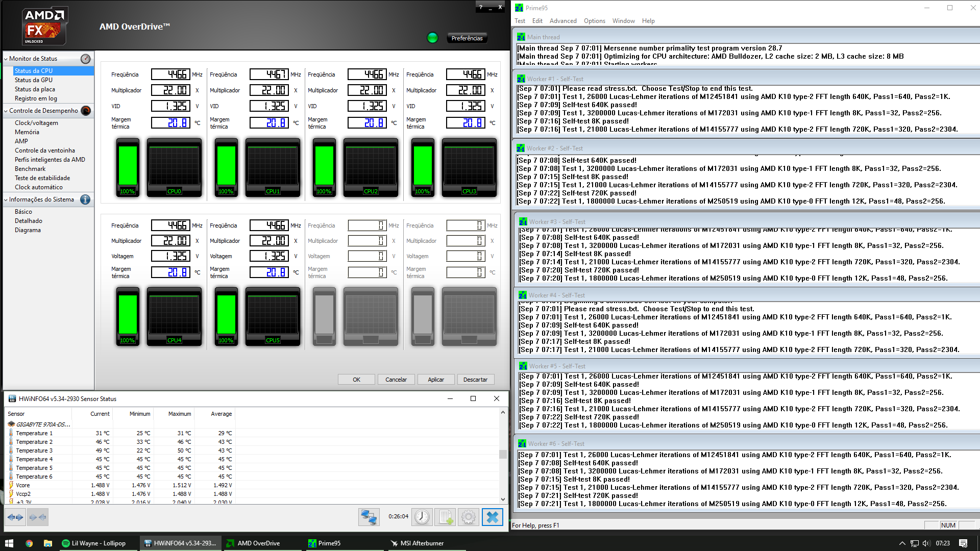Open the taskbar volume control

(x=926, y=543)
